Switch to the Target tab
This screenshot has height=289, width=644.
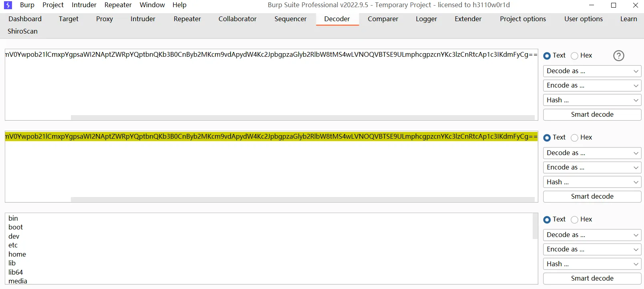68,19
